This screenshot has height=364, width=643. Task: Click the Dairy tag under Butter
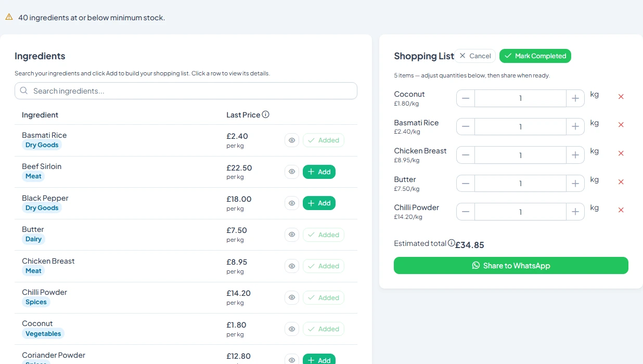point(33,239)
